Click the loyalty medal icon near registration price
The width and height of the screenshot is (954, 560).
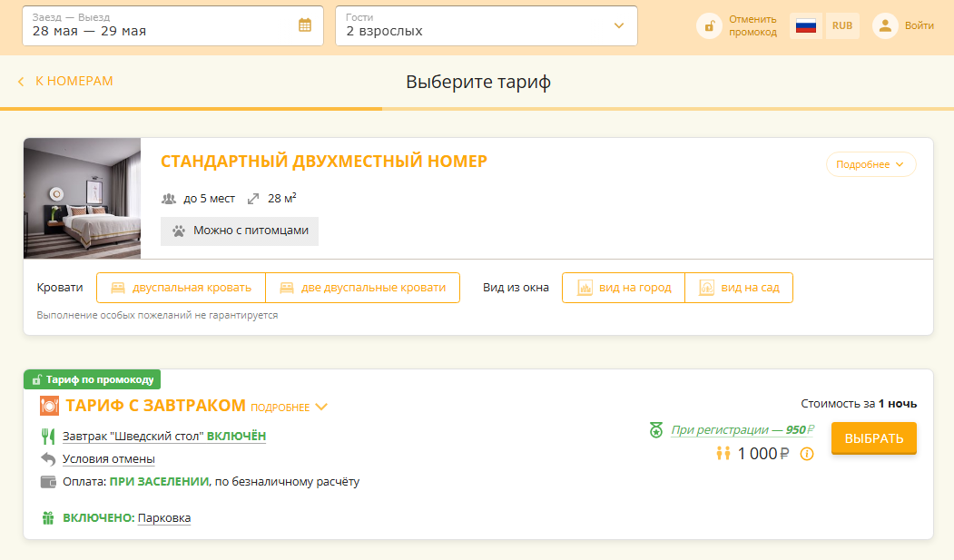click(x=656, y=430)
